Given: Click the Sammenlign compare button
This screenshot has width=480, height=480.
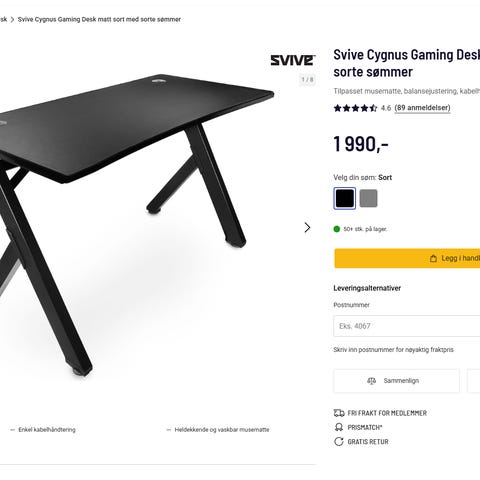Looking at the screenshot, I should (396, 381).
